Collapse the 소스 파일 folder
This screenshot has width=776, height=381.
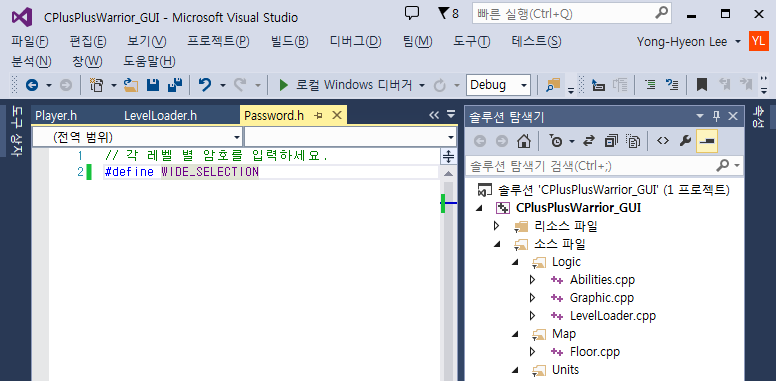click(x=497, y=244)
